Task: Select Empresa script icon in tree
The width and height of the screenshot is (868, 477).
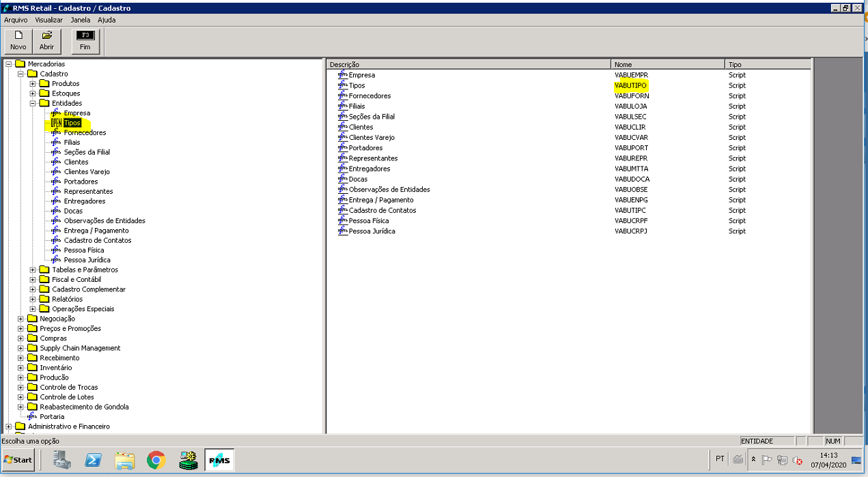Action: pos(56,113)
